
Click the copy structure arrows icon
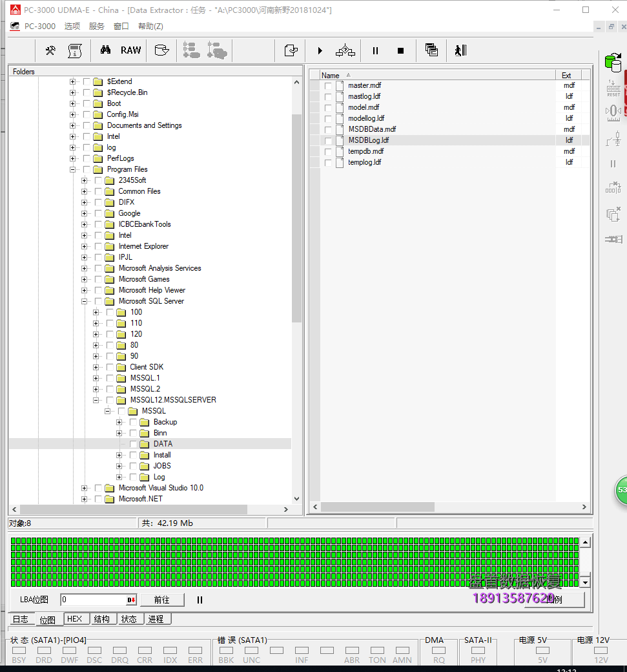point(345,50)
